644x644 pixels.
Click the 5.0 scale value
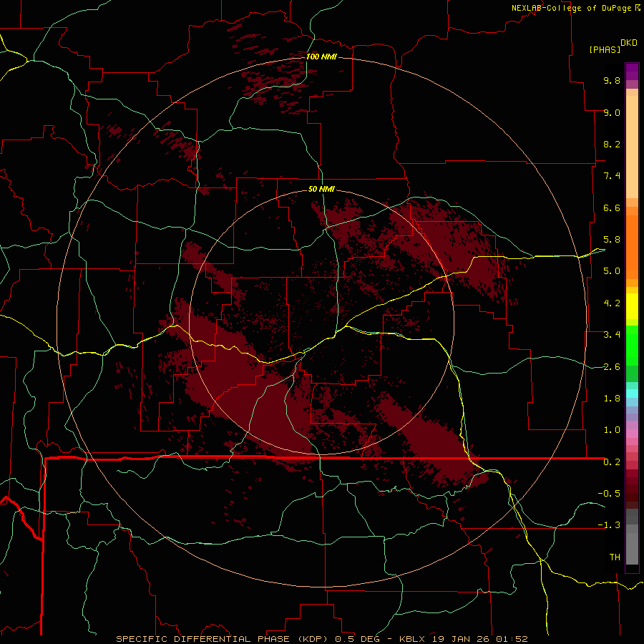(x=612, y=271)
